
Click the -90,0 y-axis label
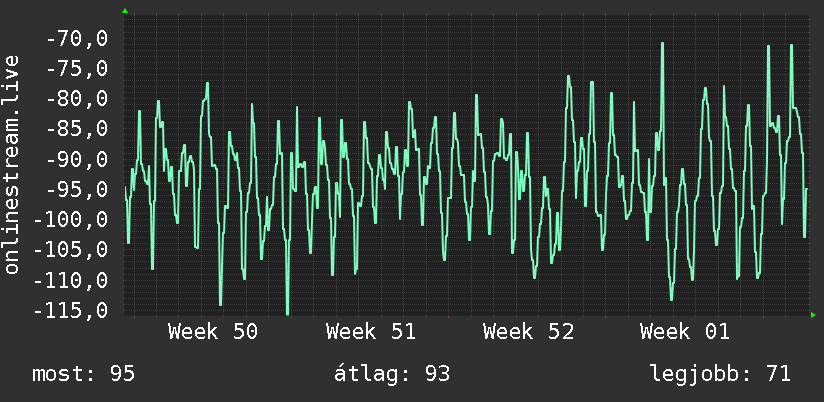pos(77,160)
